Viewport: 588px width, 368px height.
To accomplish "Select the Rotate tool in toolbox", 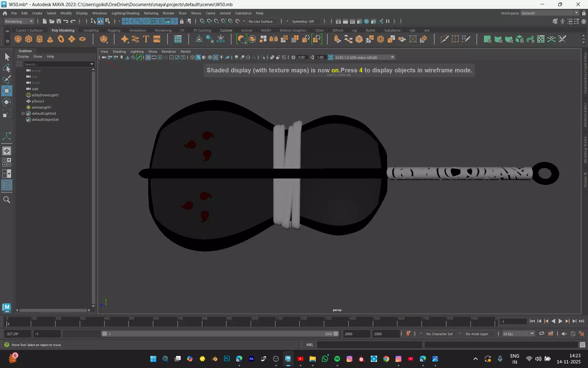I will point(7,102).
